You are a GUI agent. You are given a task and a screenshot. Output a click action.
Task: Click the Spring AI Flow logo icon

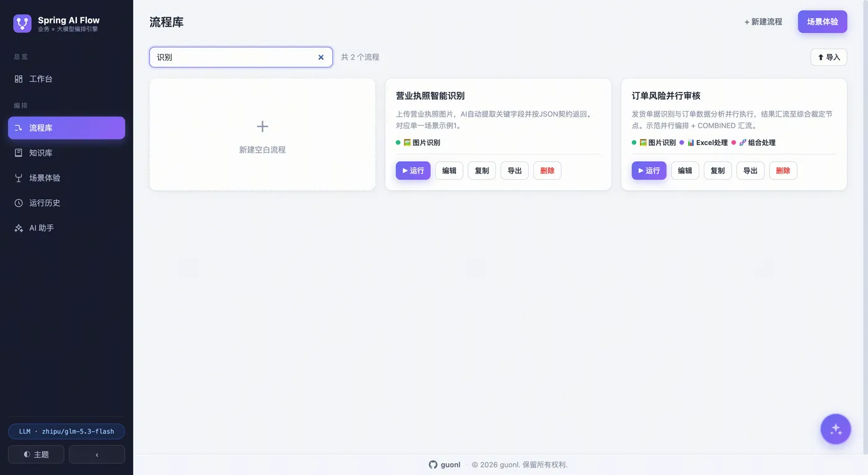pos(22,24)
